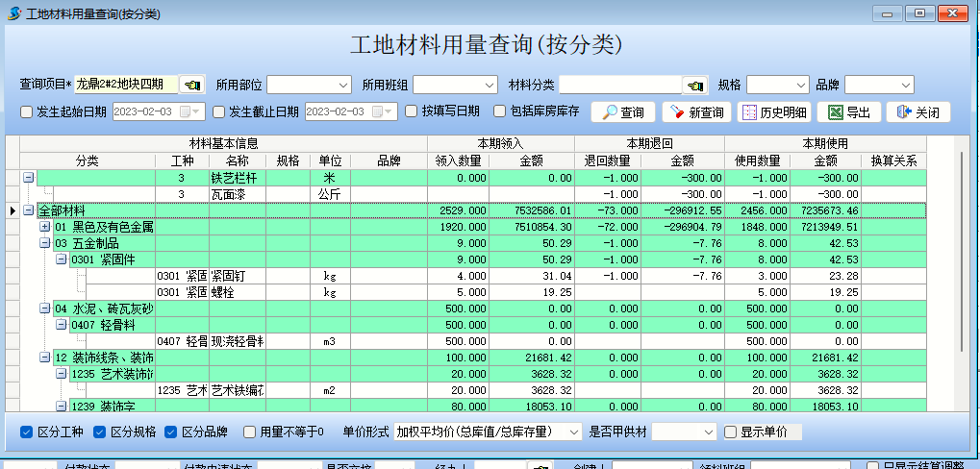Toggle the 包括库房库存 checkbox
Screen dimensions: 980x469
[x=500, y=111]
